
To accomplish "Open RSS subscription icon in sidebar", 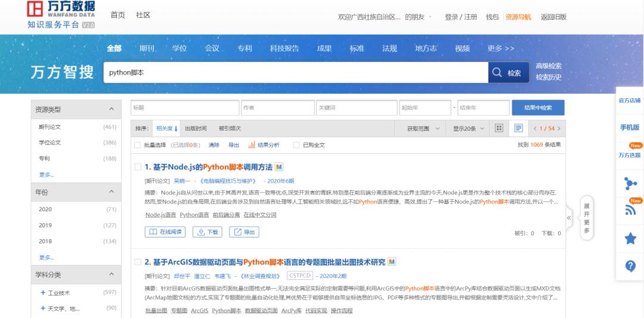I will click(630, 210).
